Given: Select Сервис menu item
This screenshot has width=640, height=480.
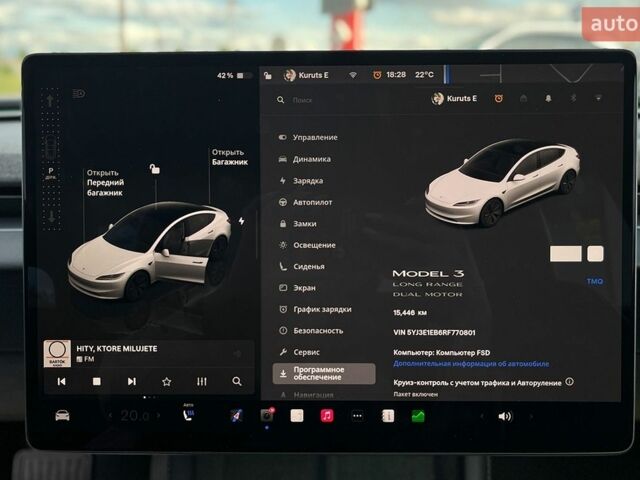Looking at the screenshot, I should tap(300, 352).
